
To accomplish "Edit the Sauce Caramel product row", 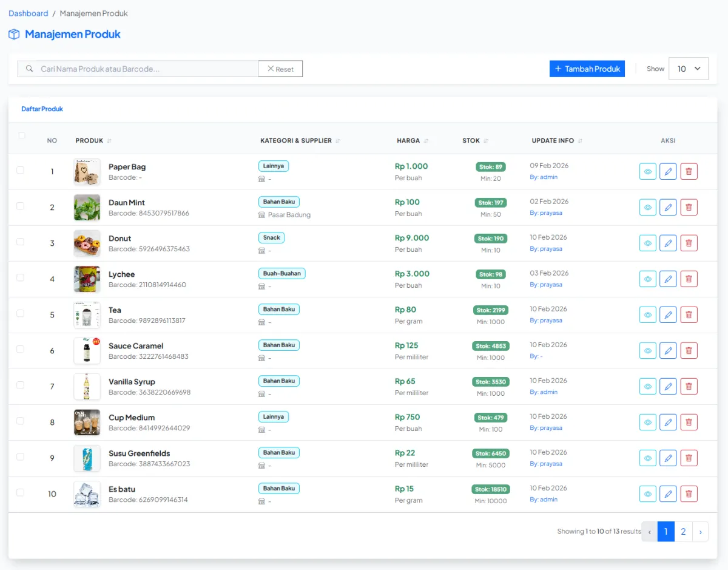I will point(668,351).
